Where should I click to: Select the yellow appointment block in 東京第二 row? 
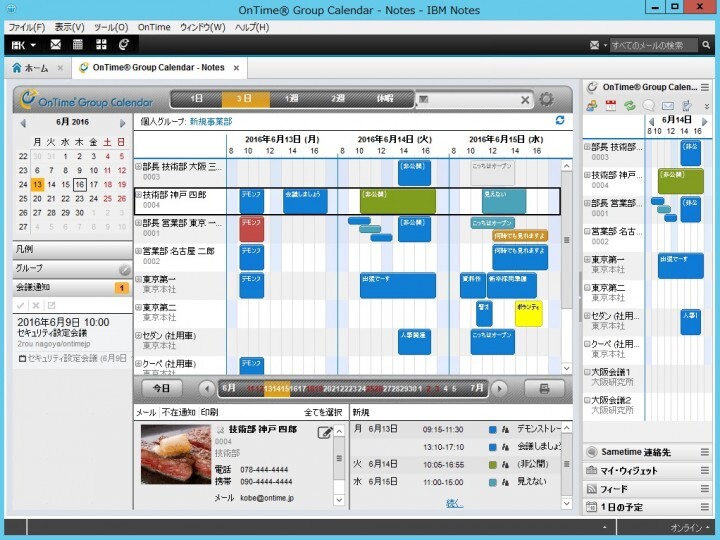(528, 312)
